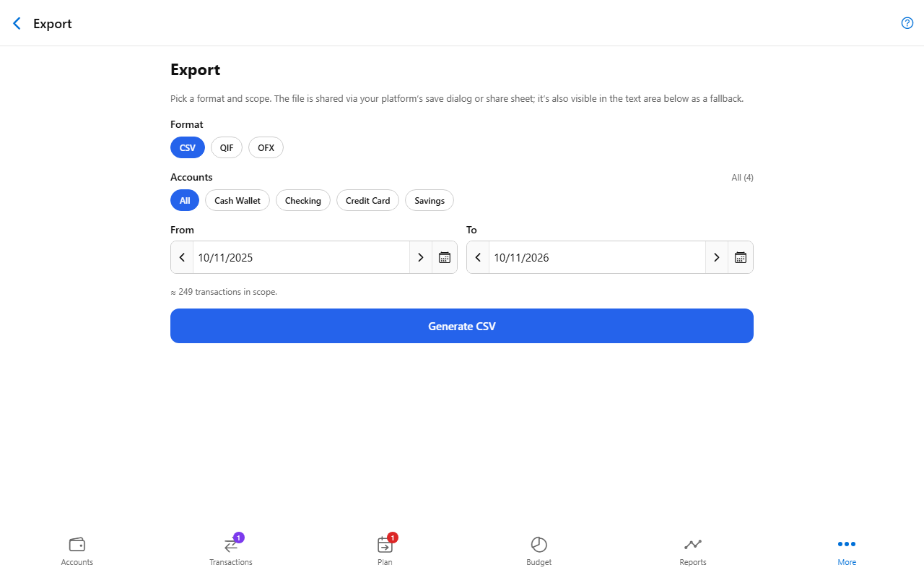Open calendar picker for To date

[741, 257]
